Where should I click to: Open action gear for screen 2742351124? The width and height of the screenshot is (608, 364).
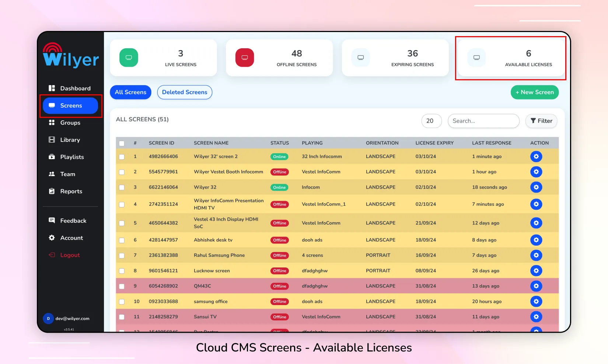point(536,204)
